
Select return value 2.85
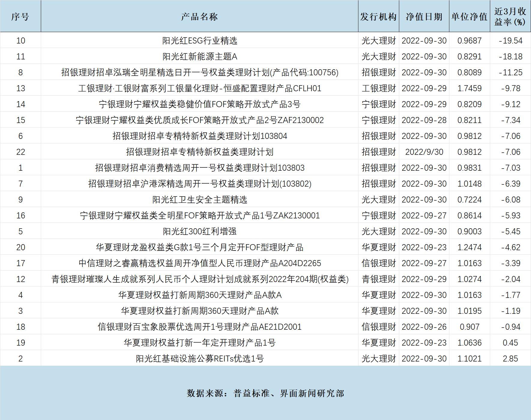pos(510,358)
